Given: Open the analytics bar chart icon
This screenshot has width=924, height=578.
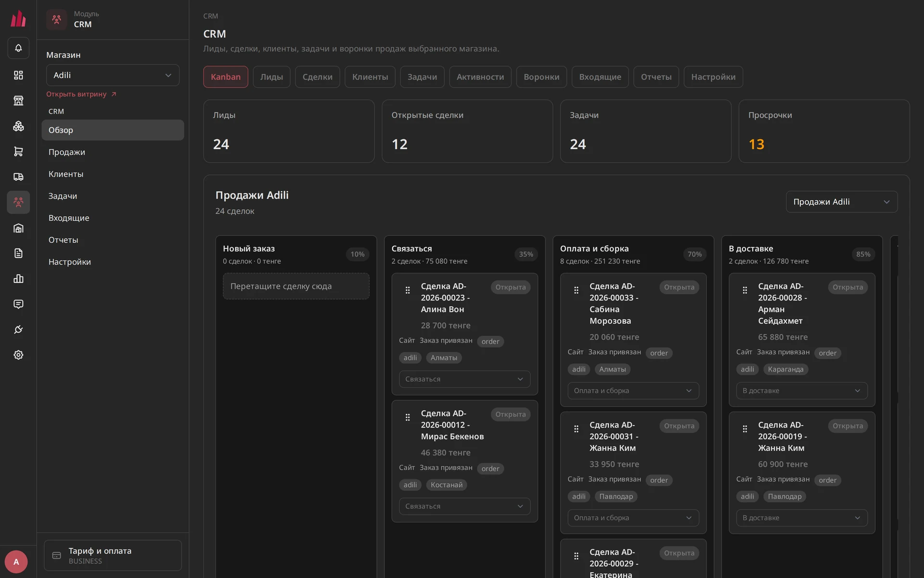Looking at the screenshot, I should [18, 279].
